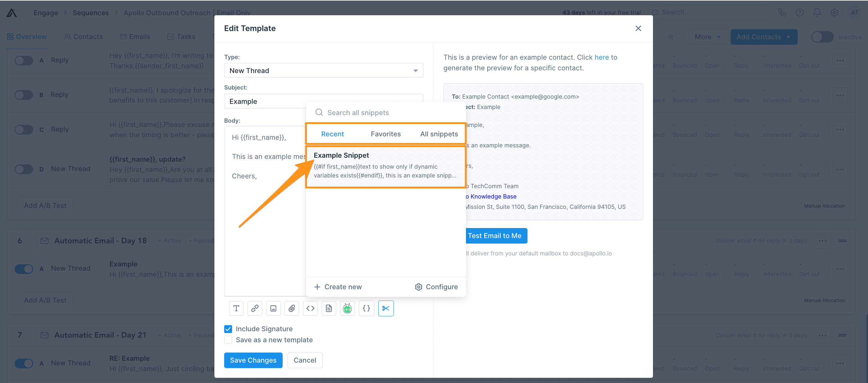Screen dimensions: 868x383
Task: Expand the More dropdown
Action: click(708, 37)
